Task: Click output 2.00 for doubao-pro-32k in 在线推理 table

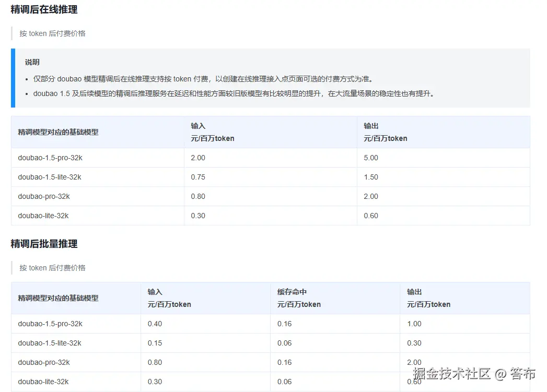Action: click(371, 196)
